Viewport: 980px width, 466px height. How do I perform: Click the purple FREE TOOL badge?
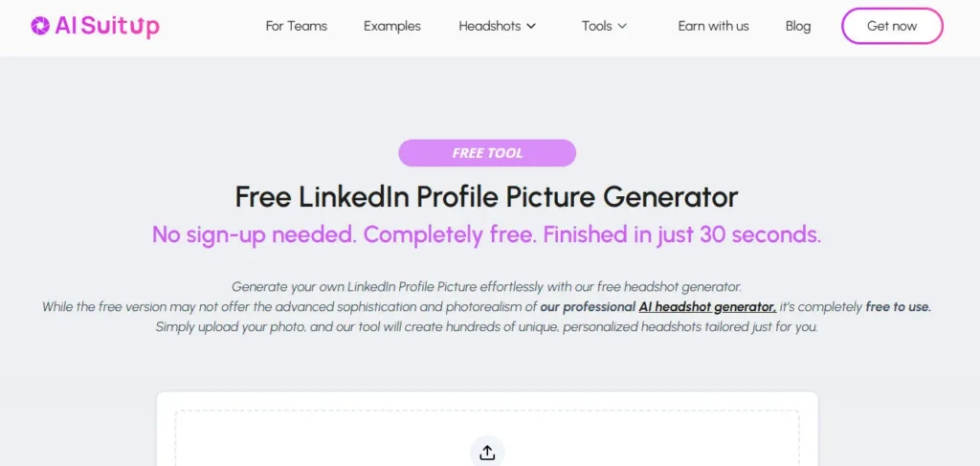point(487,153)
